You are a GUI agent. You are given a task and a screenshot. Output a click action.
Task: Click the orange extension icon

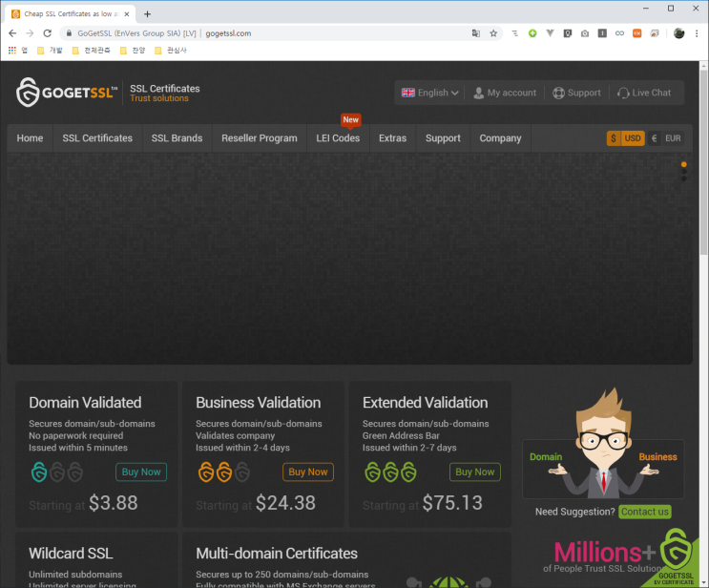(x=636, y=33)
